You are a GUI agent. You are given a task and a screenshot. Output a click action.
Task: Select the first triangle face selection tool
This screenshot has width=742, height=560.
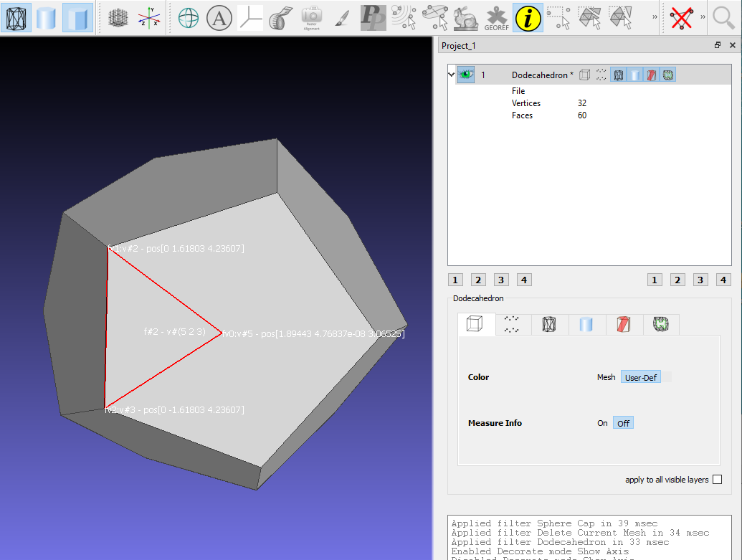pyautogui.click(x=589, y=18)
